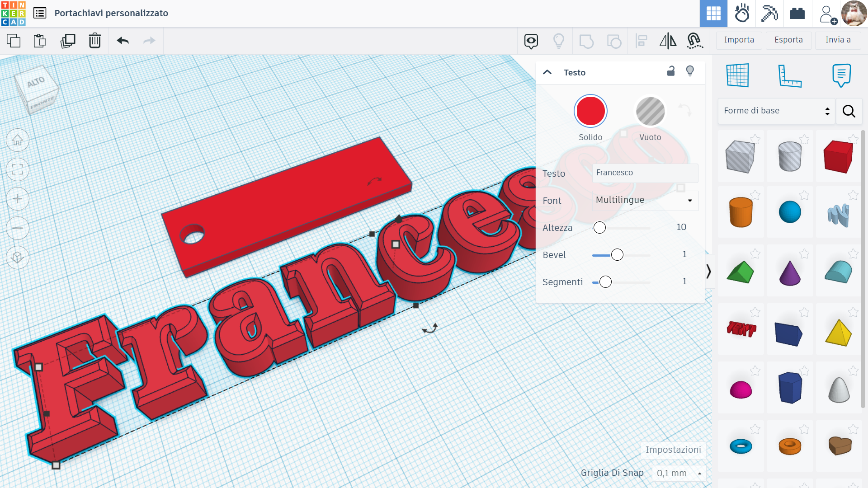Select the Scribble shape

coord(838,215)
